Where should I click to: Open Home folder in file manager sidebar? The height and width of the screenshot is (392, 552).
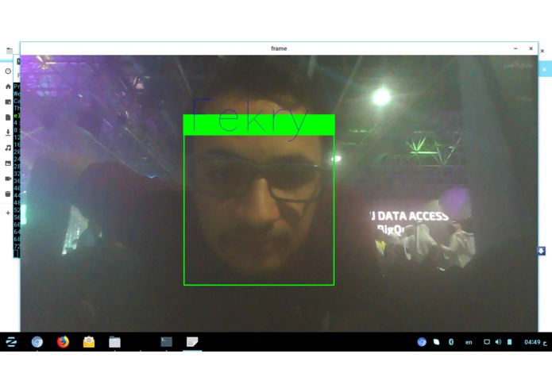click(x=8, y=86)
